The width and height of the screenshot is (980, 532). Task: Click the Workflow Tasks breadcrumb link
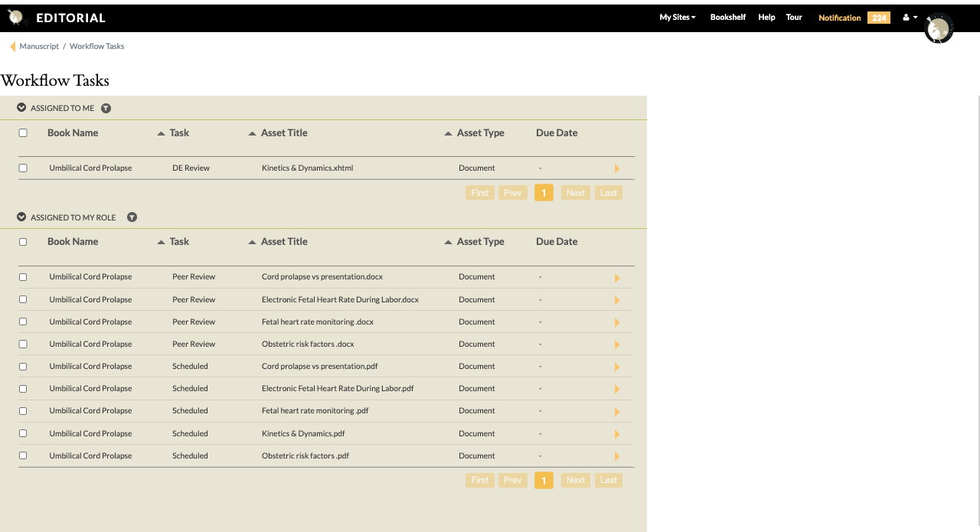(x=96, y=47)
